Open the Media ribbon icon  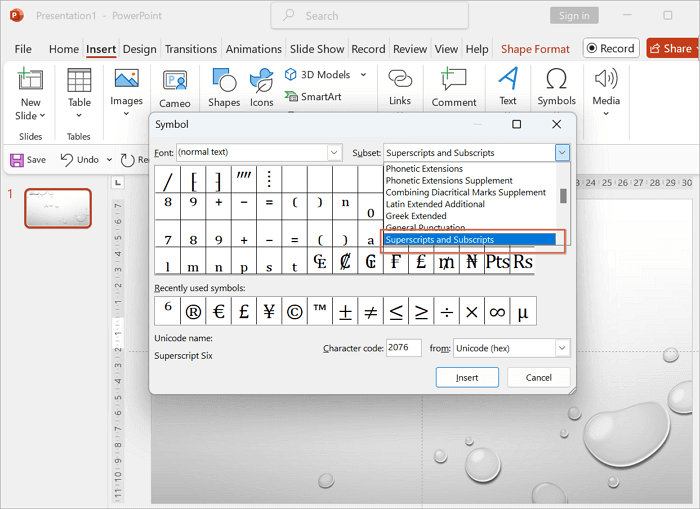pyautogui.click(x=606, y=80)
